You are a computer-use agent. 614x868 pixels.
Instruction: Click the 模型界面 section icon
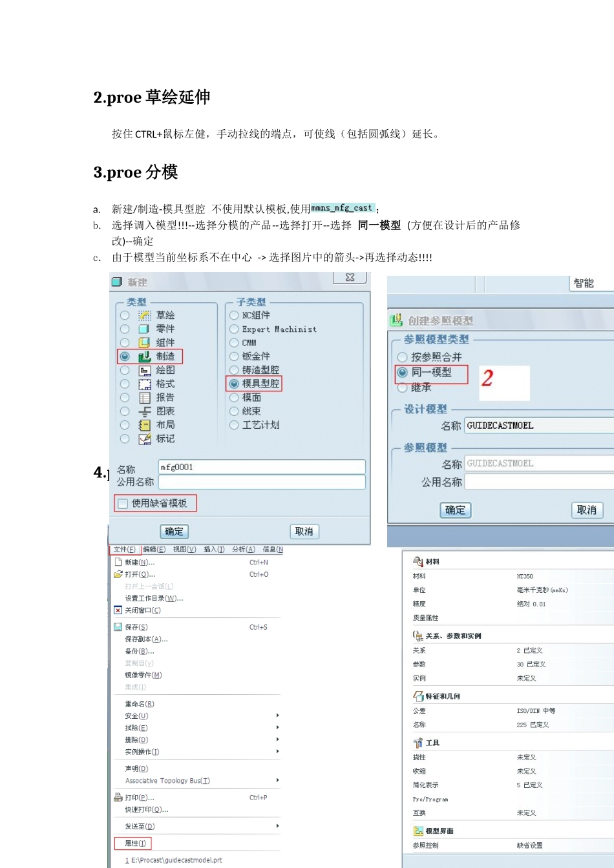[418, 831]
